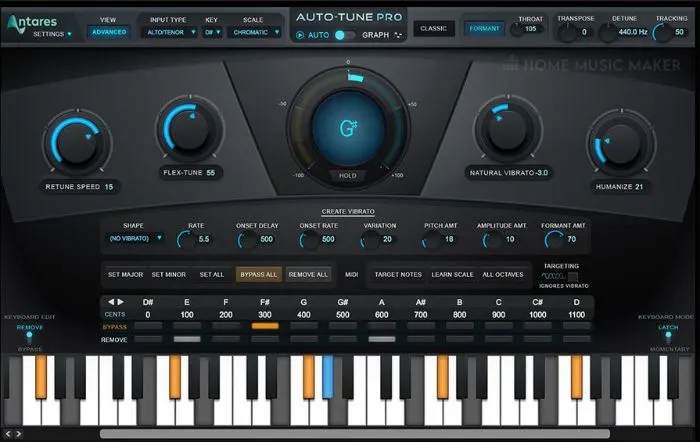Click the Variation knob
The image size is (700, 442).
[370, 240]
